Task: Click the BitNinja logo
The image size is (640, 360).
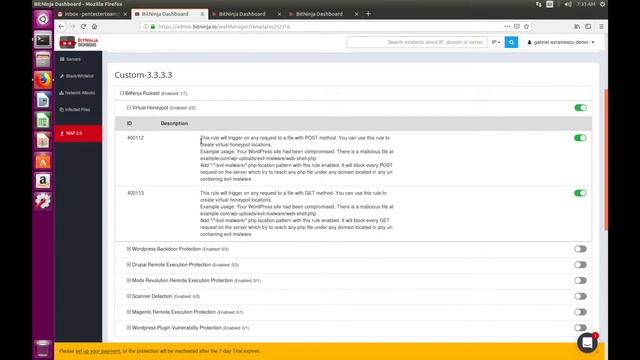Action: [x=79, y=42]
